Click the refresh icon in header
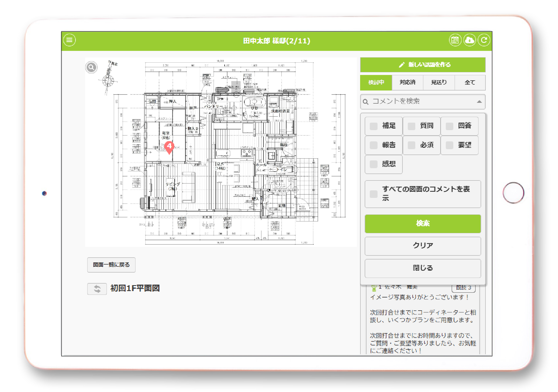The height and width of the screenshot is (392, 558). click(484, 40)
